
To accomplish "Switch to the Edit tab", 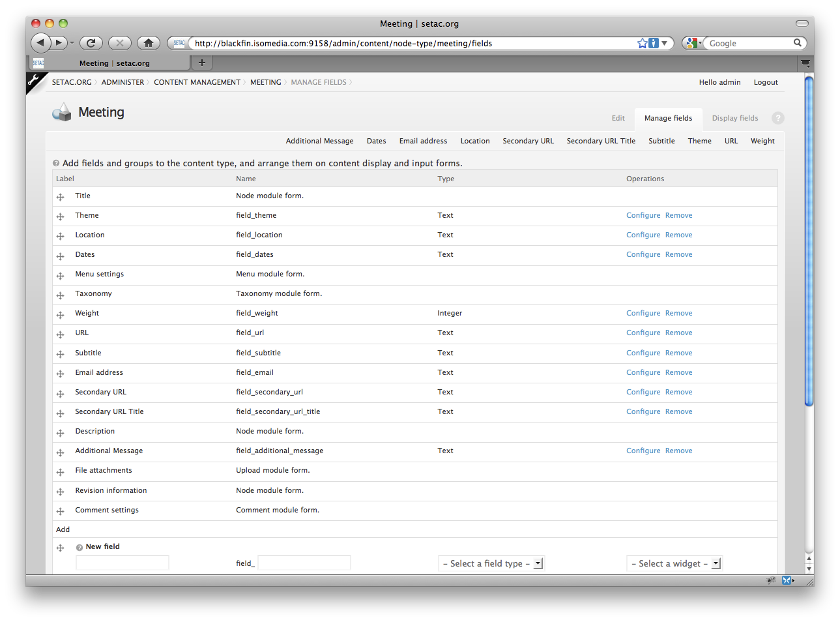I will click(617, 118).
